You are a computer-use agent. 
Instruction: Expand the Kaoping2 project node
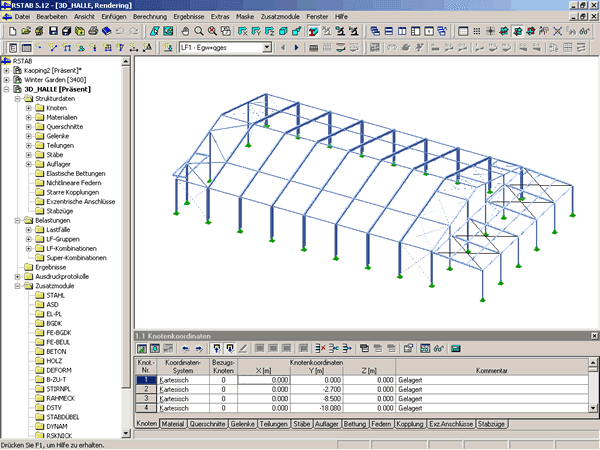click(x=7, y=70)
